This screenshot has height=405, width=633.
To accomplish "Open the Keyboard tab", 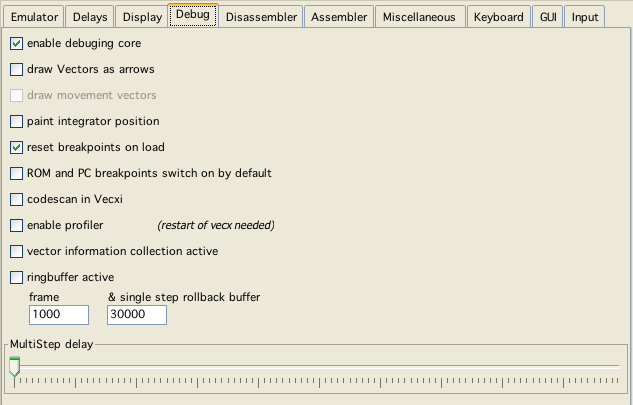I will pyautogui.click(x=498, y=17).
